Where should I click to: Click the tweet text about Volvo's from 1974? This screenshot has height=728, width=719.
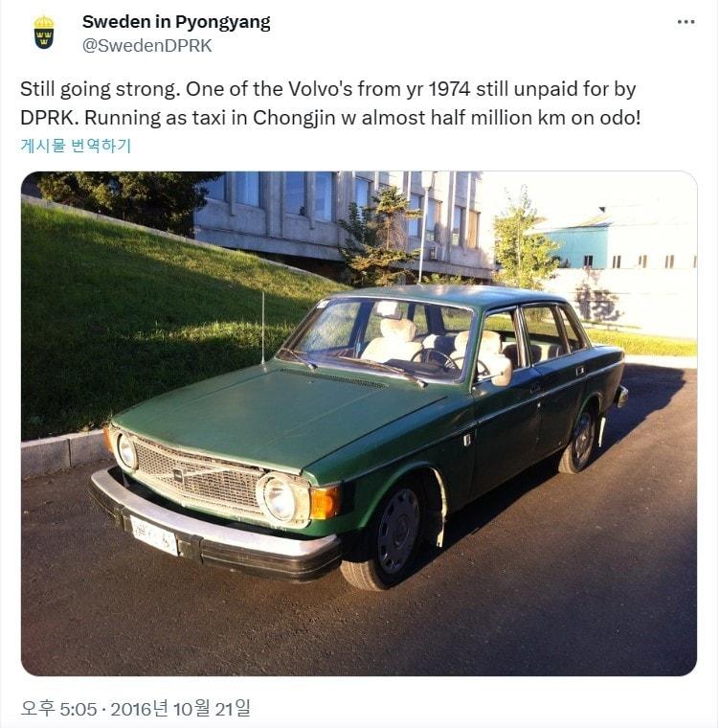click(327, 89)
